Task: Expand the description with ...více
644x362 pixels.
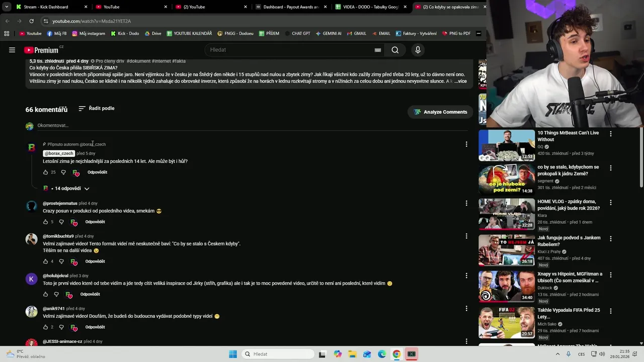Action: click(x=460, y=81)
